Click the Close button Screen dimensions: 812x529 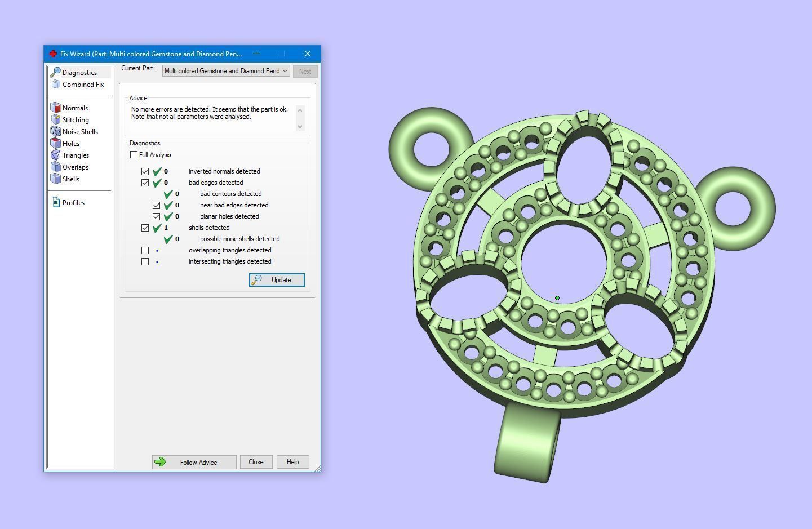point(256,462)
